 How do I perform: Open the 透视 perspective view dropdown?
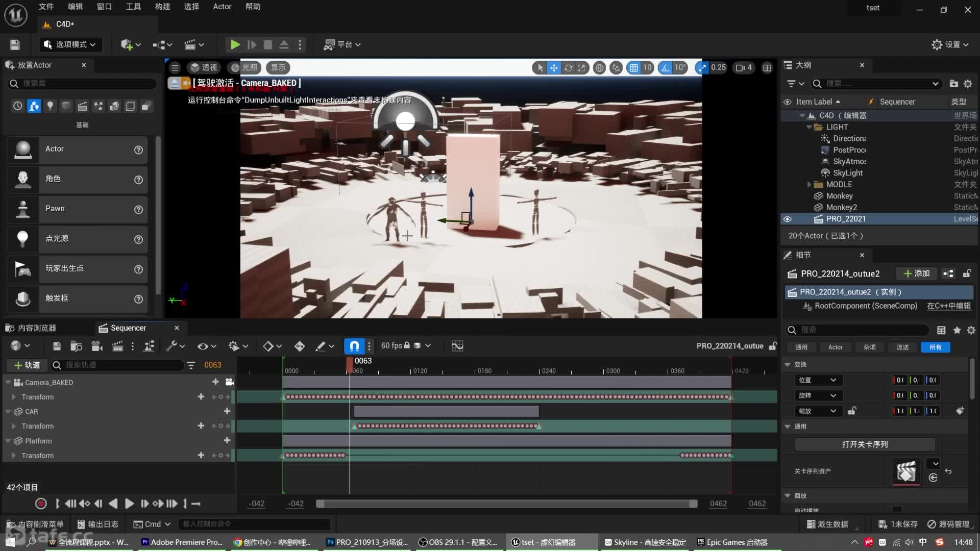[x=204, y=67]
